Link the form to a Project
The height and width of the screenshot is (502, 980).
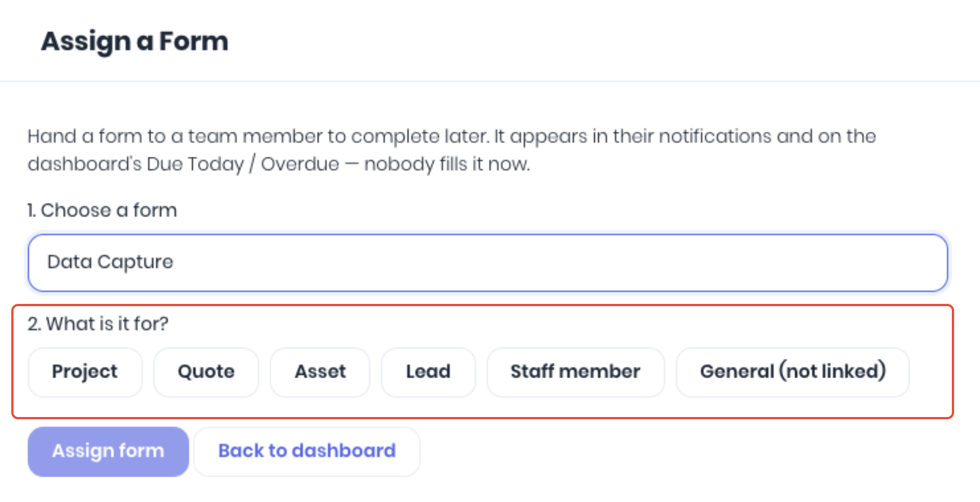(85, 372)
